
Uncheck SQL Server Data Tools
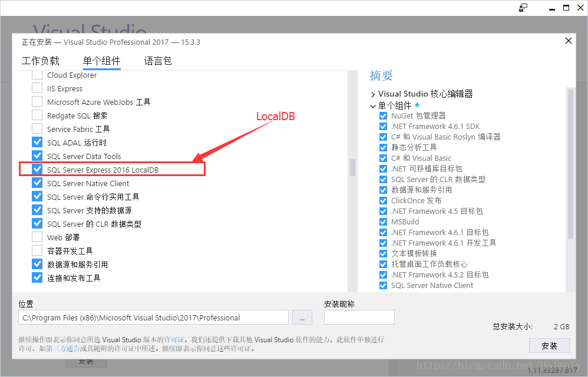tap(37, 156)
